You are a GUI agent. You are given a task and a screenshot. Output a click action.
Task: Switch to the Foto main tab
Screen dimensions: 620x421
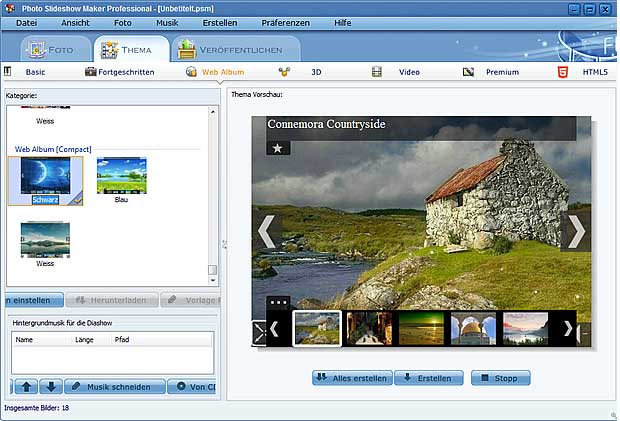[55, 50]
